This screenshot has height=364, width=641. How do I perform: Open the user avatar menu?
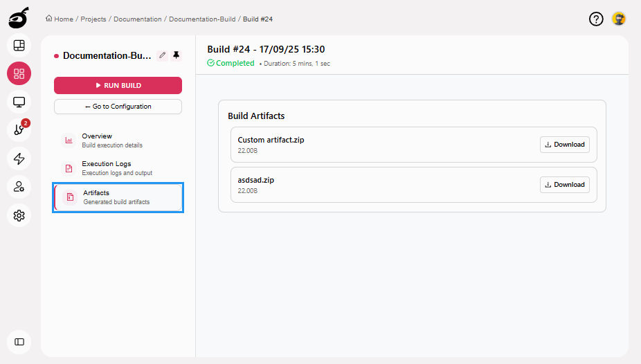click(x=619, y=19)
